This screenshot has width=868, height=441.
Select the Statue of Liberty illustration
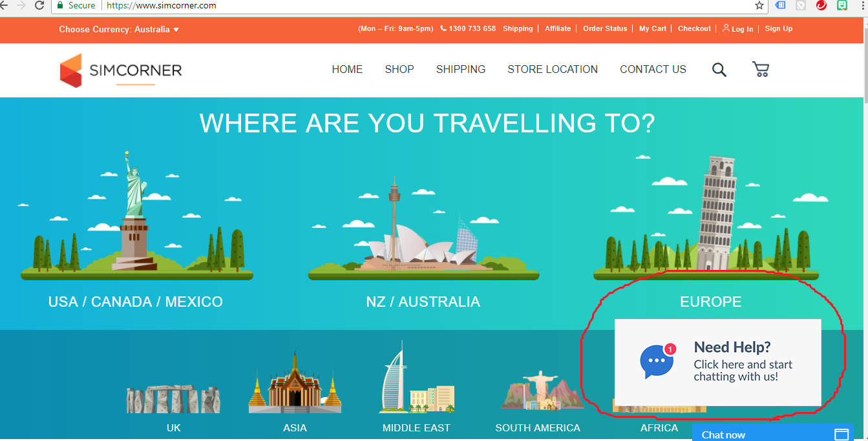pos(136,215)
